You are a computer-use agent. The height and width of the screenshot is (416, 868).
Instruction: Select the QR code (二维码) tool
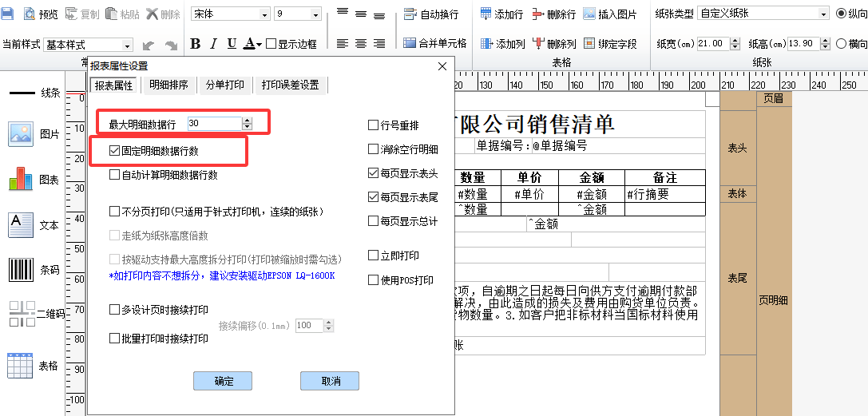pos(22,314)
